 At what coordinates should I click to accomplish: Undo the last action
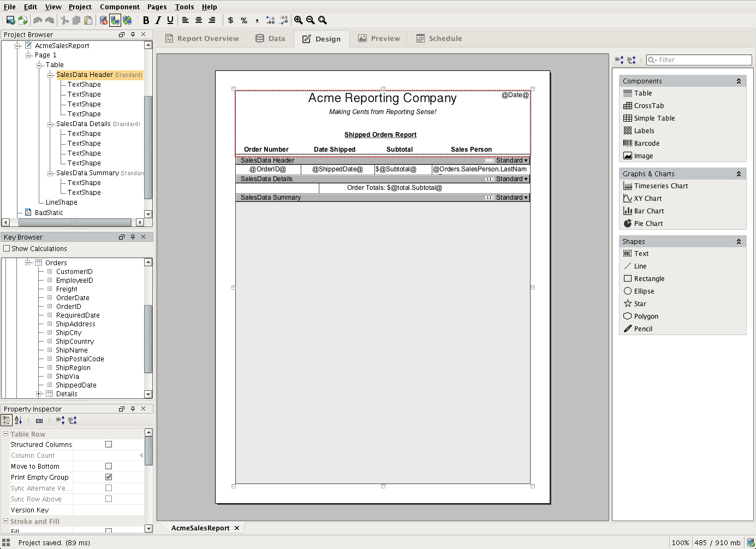[37, 20]
